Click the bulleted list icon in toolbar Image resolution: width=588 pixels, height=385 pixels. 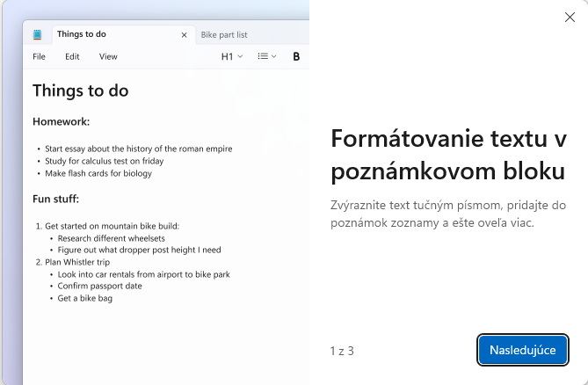coord(263,56)
